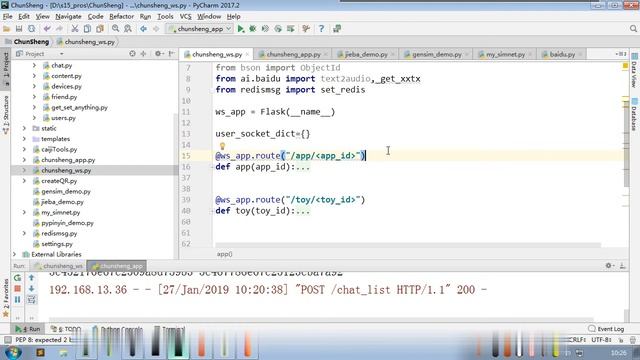Click the scroll from source target icon

[x=132, y=53]
